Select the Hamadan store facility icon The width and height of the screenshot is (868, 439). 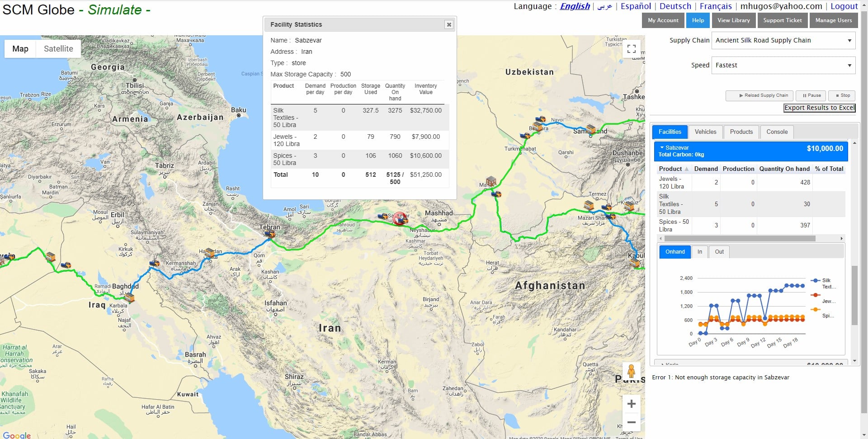point(209,252)
